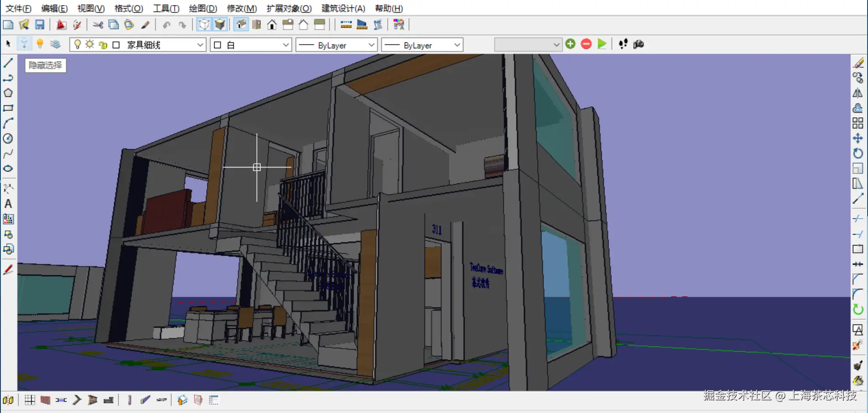Toggle the 3D house perspective view
This screenshot has height=413, width=868.
click(241, 25)
